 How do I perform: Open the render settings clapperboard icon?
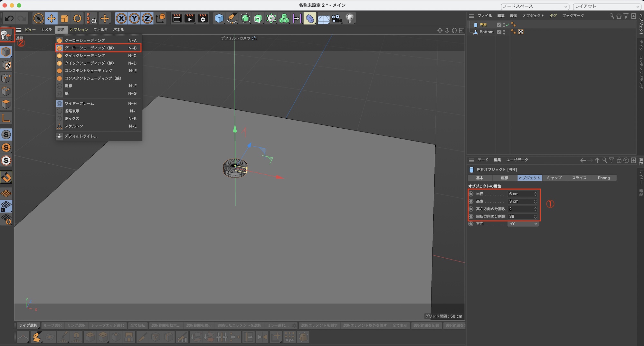203,19
